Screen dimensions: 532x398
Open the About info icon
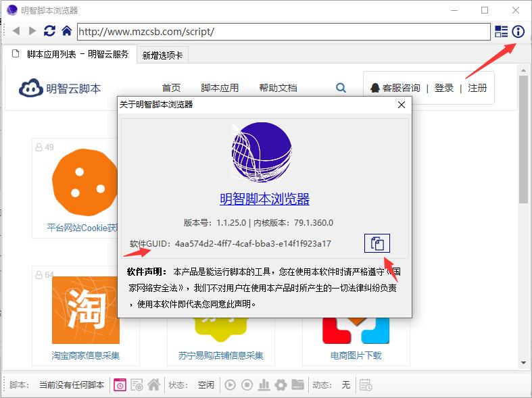tap(518, 32)
